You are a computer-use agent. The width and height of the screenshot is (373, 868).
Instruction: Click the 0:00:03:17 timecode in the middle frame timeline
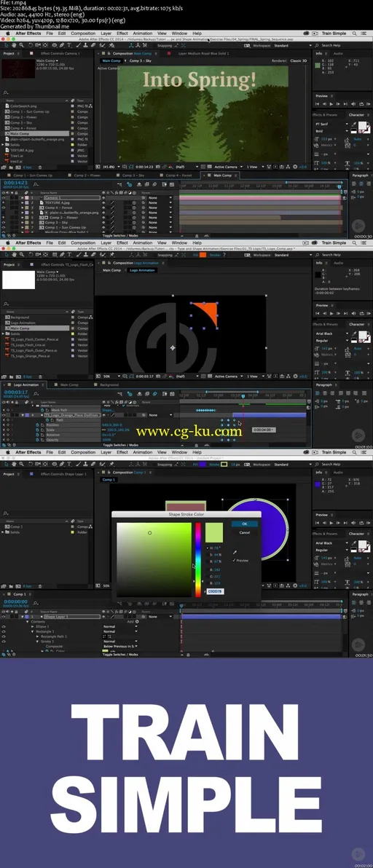click(15, 392)
